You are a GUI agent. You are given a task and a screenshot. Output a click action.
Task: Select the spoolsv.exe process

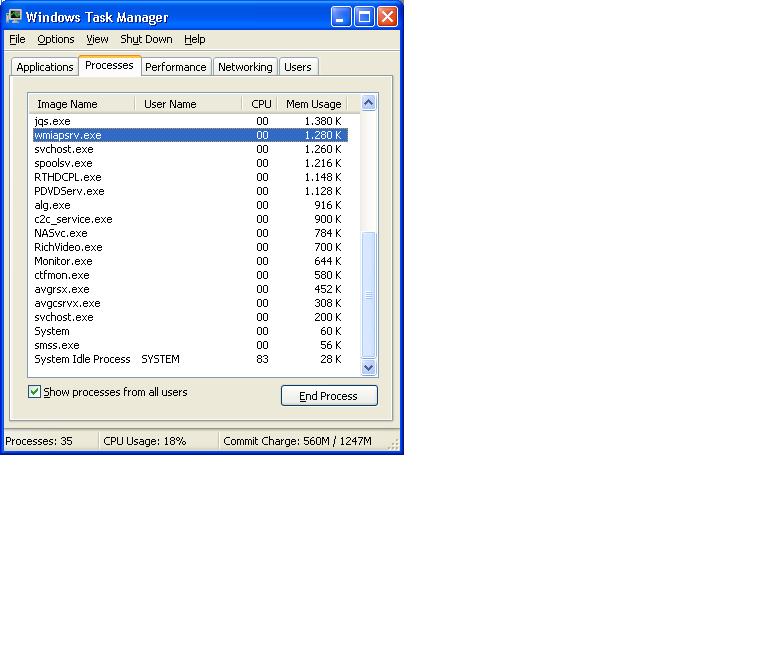click(190, 163)
